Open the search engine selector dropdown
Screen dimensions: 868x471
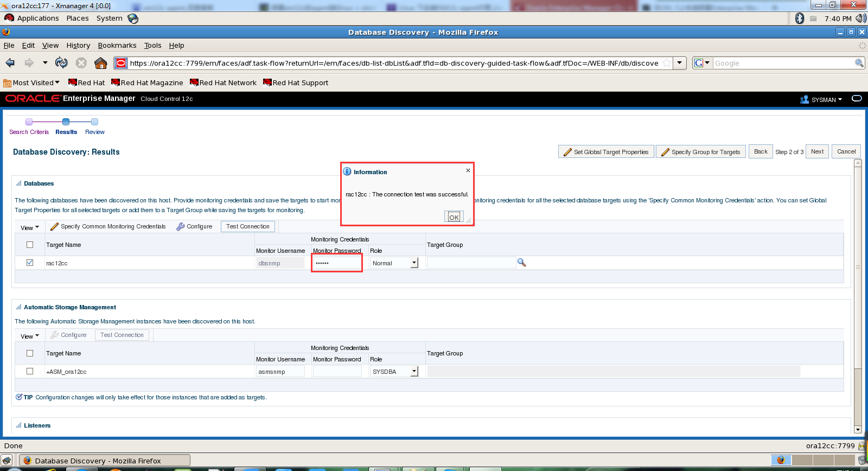click(702, 63)
